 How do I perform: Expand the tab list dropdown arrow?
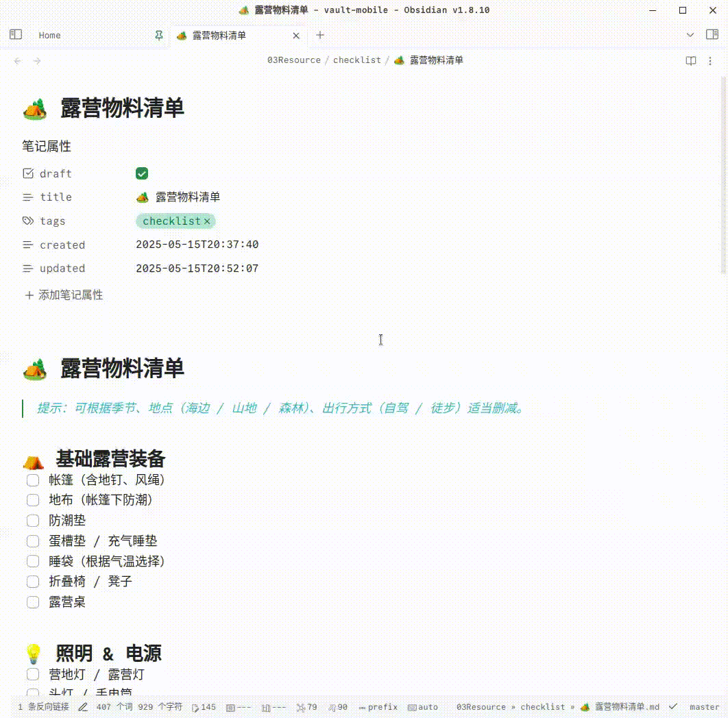click(690, 35)
